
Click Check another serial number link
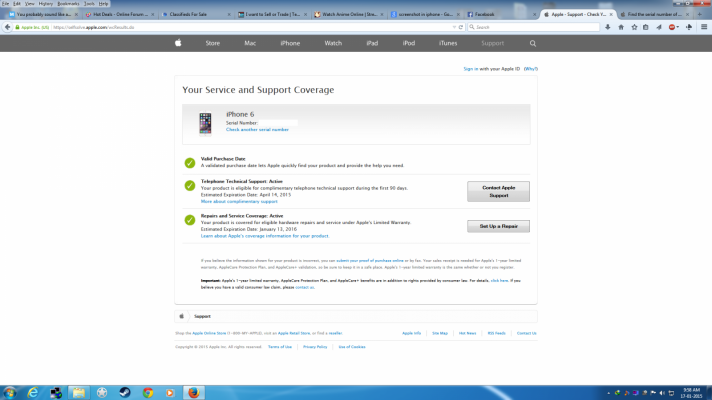(257, 129)
